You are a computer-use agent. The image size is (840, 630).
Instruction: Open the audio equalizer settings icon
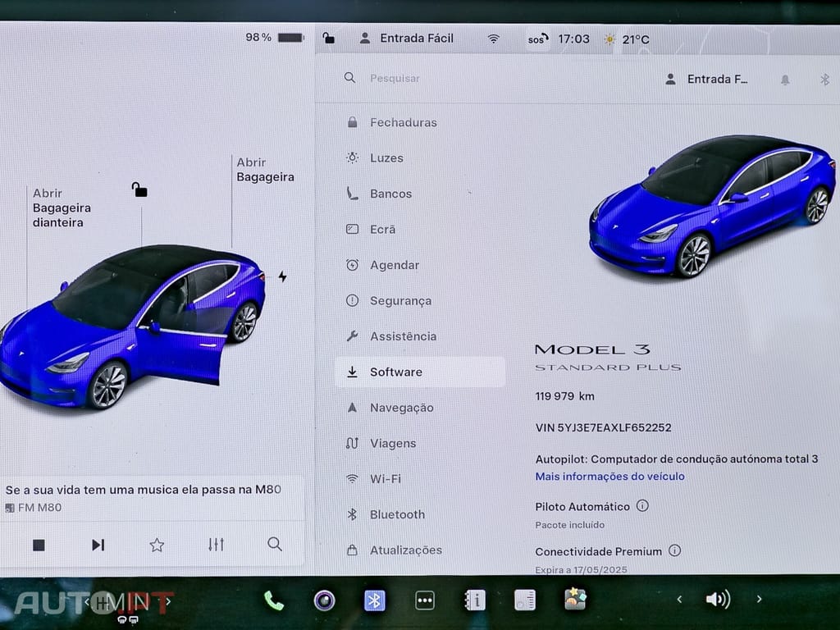(216, 545)
